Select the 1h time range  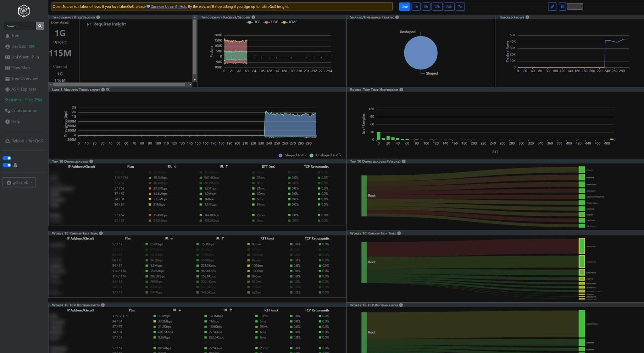pos(416,7)
